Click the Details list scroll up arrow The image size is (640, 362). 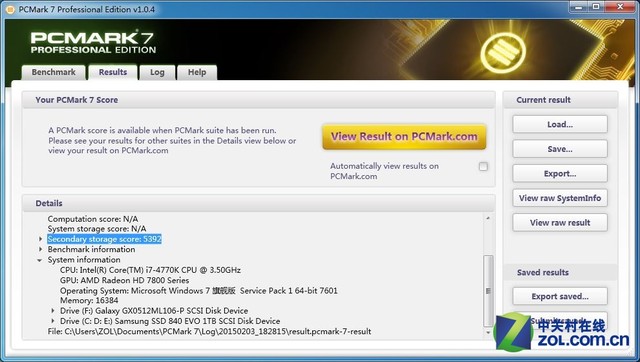point(488,218)
